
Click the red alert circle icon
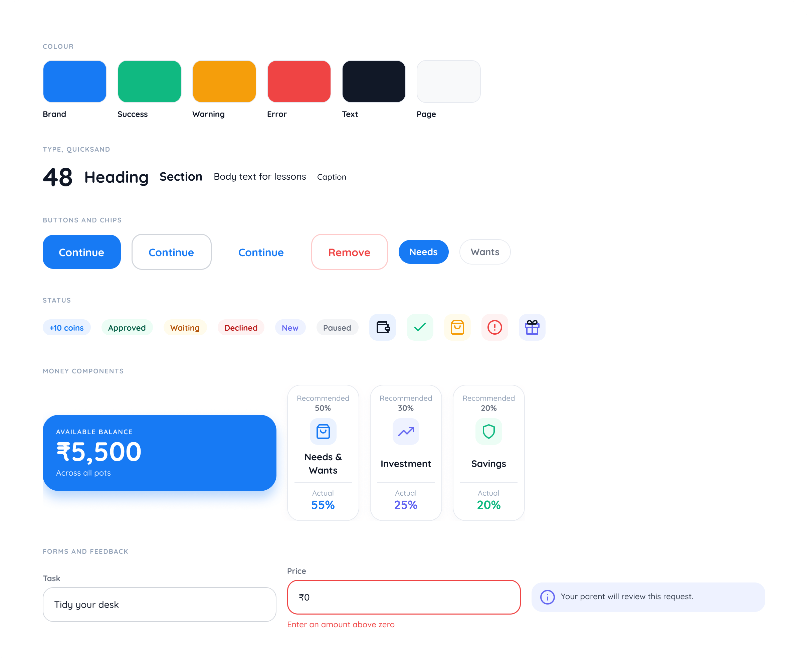(x=494, y=328)
